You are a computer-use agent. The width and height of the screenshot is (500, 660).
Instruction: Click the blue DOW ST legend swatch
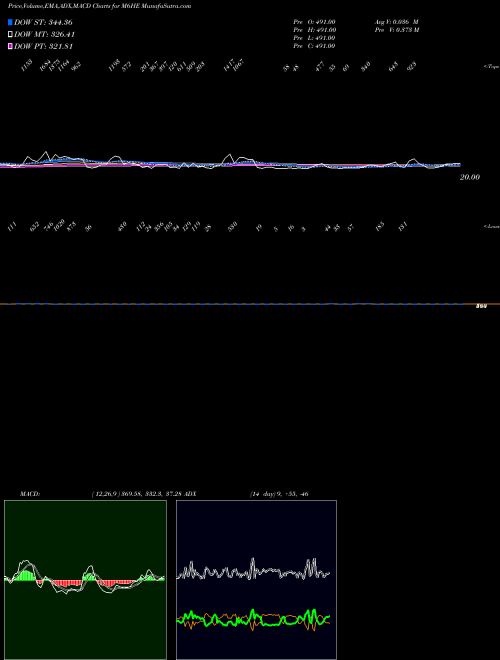tap(10, 22)
